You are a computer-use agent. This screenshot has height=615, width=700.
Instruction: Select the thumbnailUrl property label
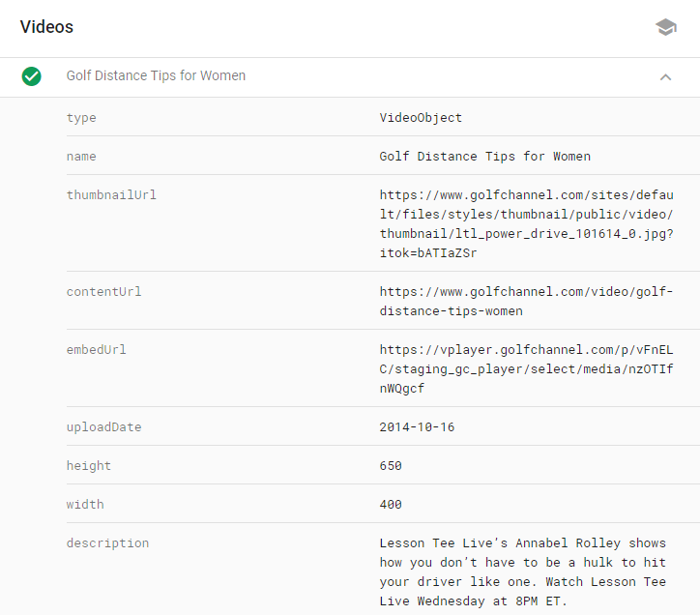[x=111, y=194]
